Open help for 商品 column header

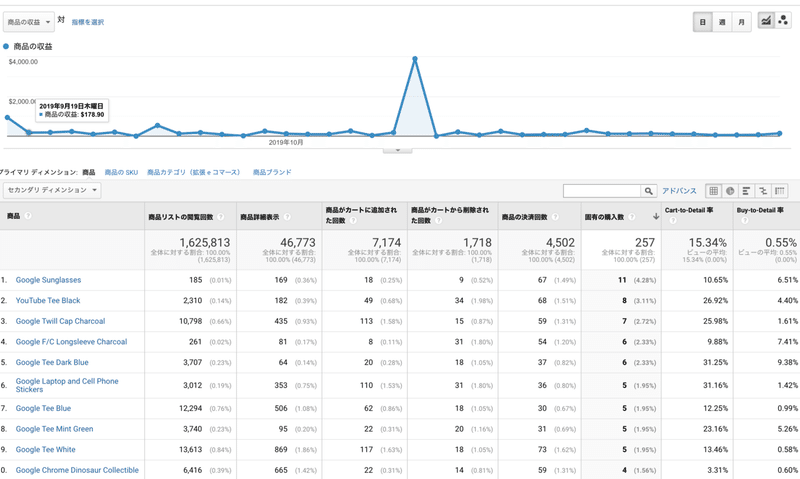click(28, 216)
